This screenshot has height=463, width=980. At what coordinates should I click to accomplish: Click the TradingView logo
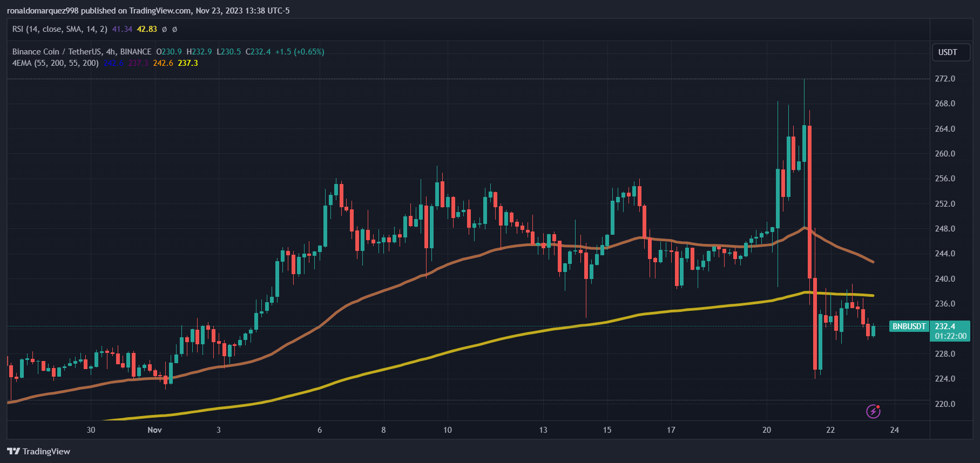[x=39, y=451]
